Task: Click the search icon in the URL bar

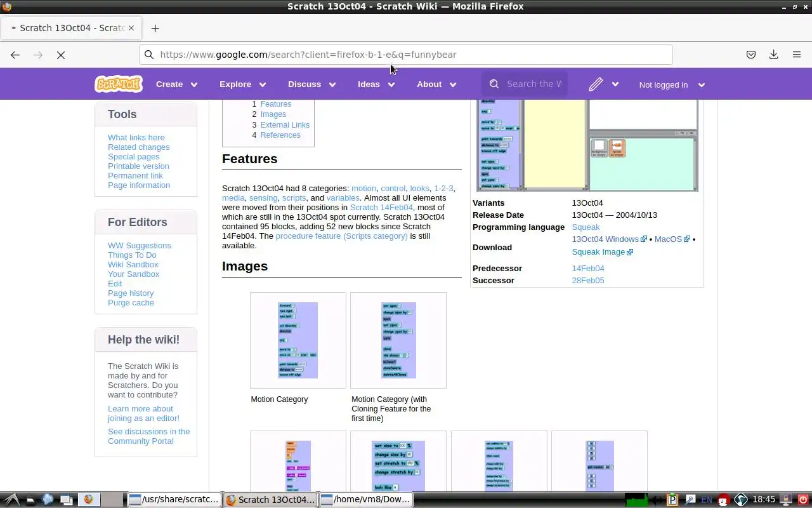Action: pyautogui.click(x=149, y=55)
